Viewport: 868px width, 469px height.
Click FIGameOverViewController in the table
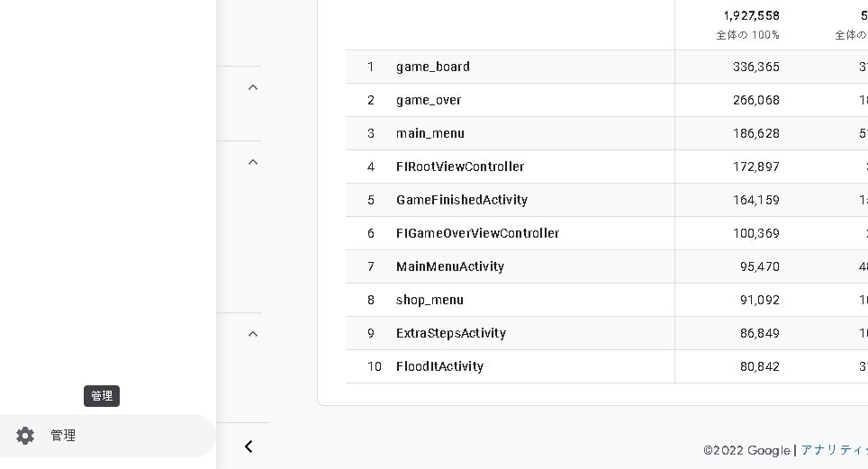pyautogui.click(x=477, y=233)
